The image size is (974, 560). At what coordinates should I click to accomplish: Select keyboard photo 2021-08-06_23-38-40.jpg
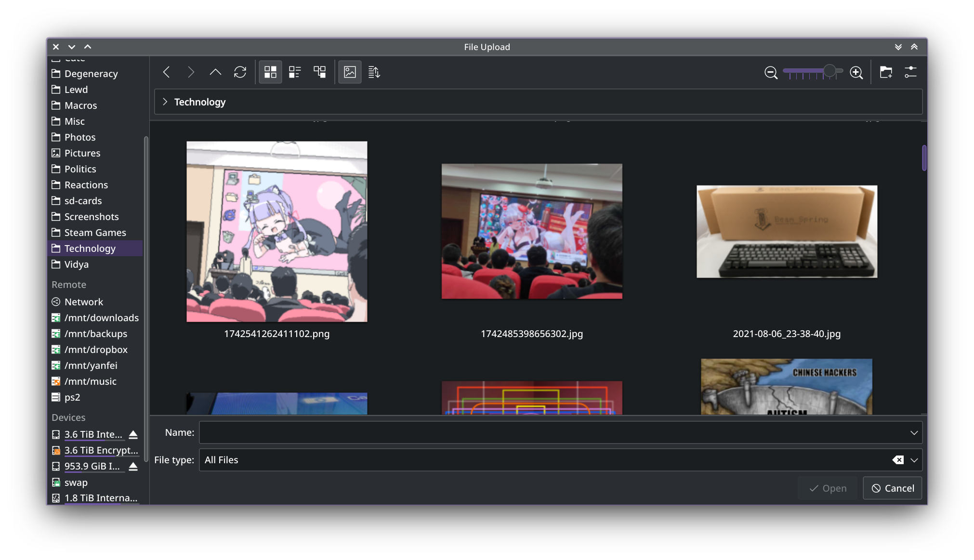pos(787,232)
